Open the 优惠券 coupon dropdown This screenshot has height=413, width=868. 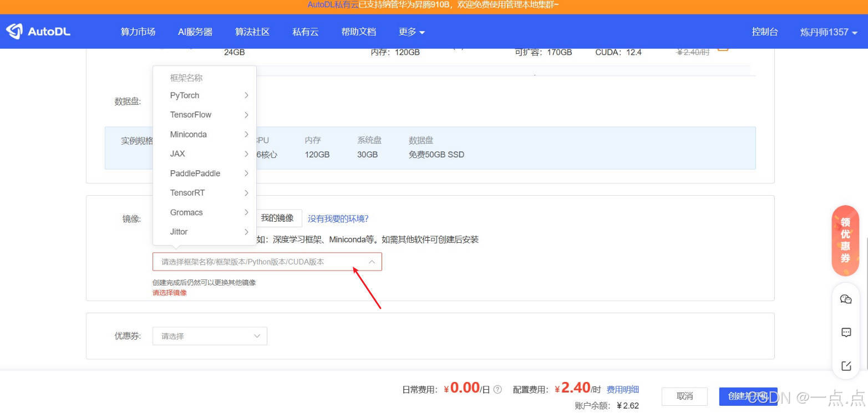pos(210,336)
